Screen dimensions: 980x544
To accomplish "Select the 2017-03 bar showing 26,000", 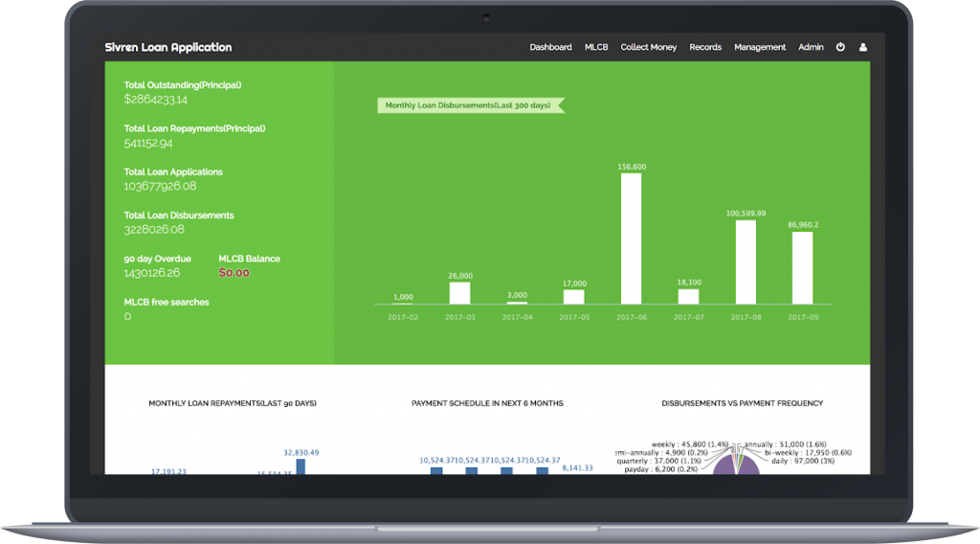I will [x=459, y=292].
